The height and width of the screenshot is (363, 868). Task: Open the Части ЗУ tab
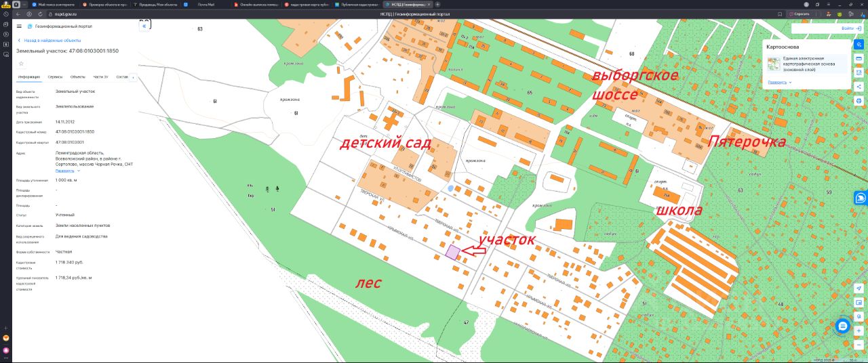click(x=101, y=77)
